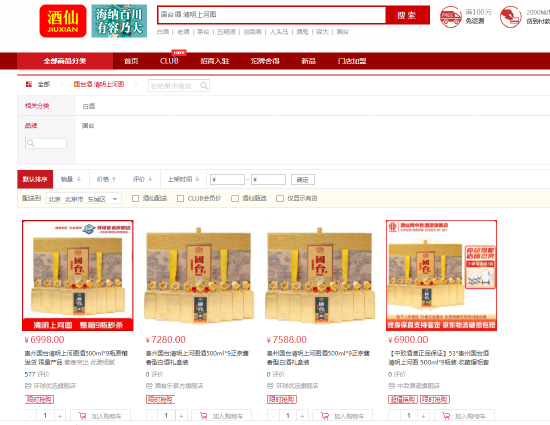Increase quantity for ¥6900.00 product
Screen dimensions: 550x425
[x=423, y=416]
